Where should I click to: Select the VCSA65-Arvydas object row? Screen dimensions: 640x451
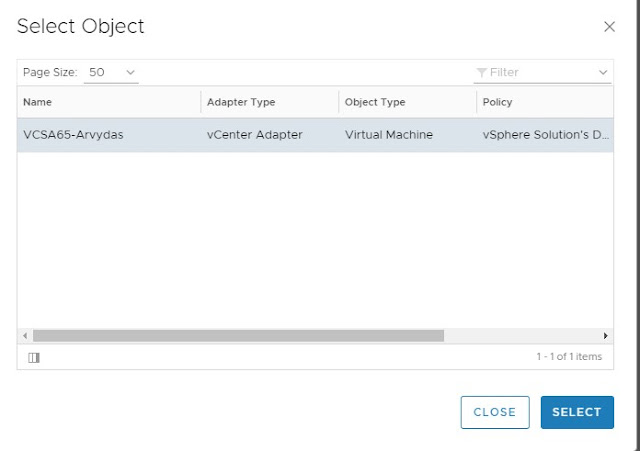(73, 134)
